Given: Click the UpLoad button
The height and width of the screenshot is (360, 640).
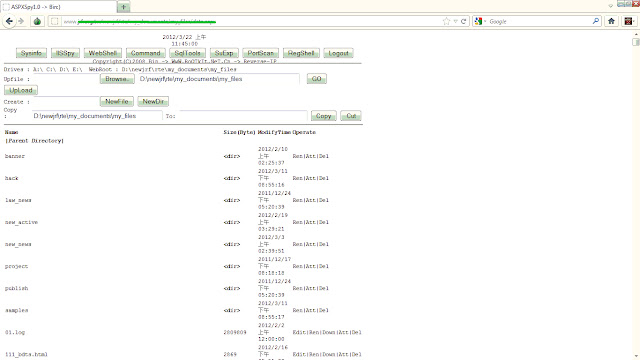Looking at the screenshot, I should pos(21,90).
